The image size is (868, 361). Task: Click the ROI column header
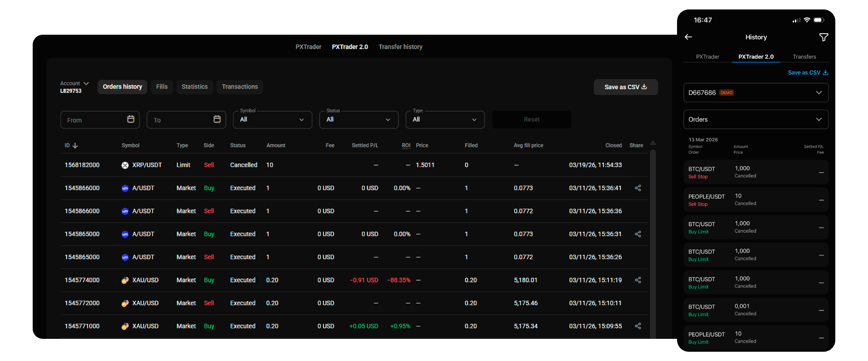pyautogui.click(x=407, y=146)
